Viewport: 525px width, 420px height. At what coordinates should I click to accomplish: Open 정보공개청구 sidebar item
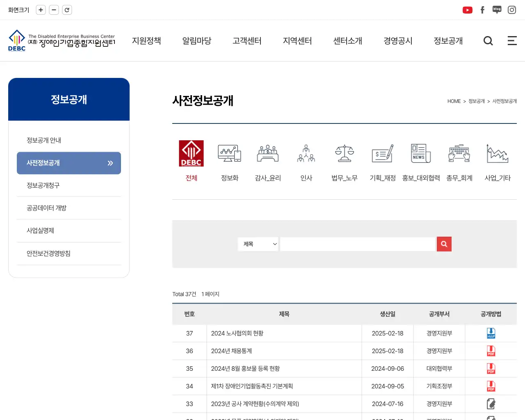[69, 185]
